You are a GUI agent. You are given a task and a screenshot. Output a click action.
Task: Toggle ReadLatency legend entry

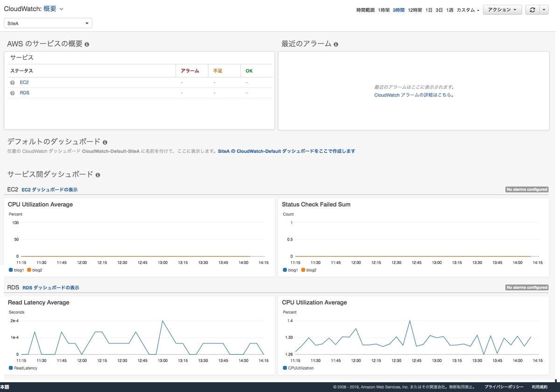tap(23, 368)
